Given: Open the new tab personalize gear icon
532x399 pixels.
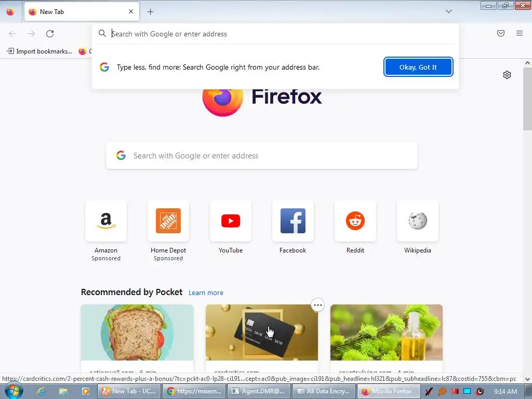Looking at the screenshot, I should [x=507, y=75].
